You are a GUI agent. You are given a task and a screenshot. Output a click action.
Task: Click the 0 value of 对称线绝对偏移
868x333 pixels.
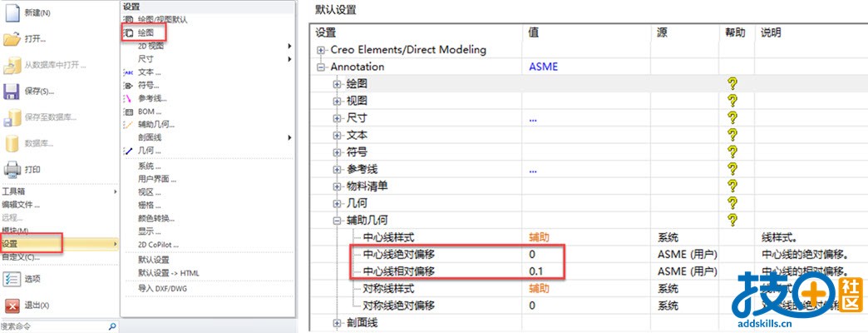pos(532,306)
